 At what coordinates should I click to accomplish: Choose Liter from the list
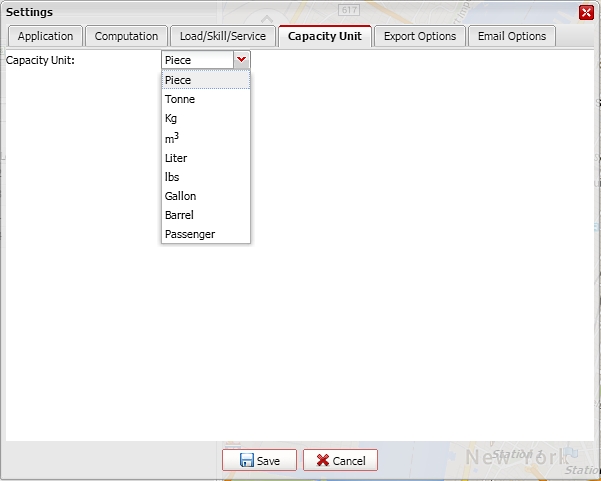pos(206,158)
